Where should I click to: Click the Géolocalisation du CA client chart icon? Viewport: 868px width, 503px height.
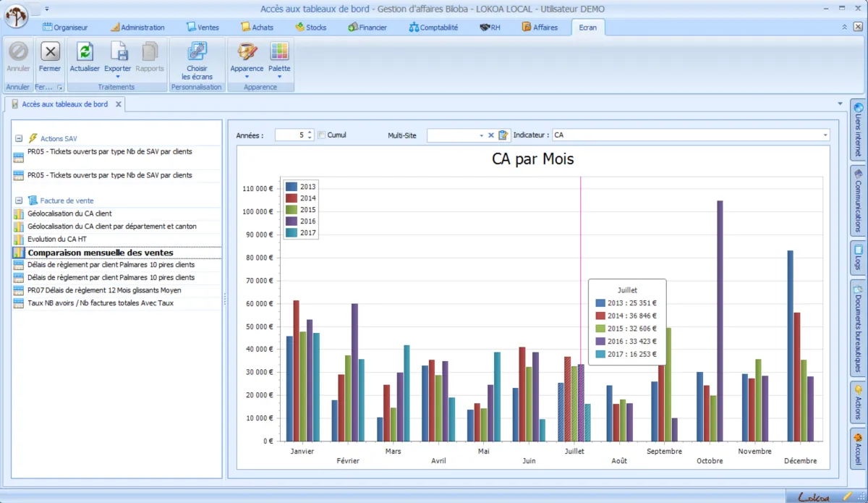18,214
